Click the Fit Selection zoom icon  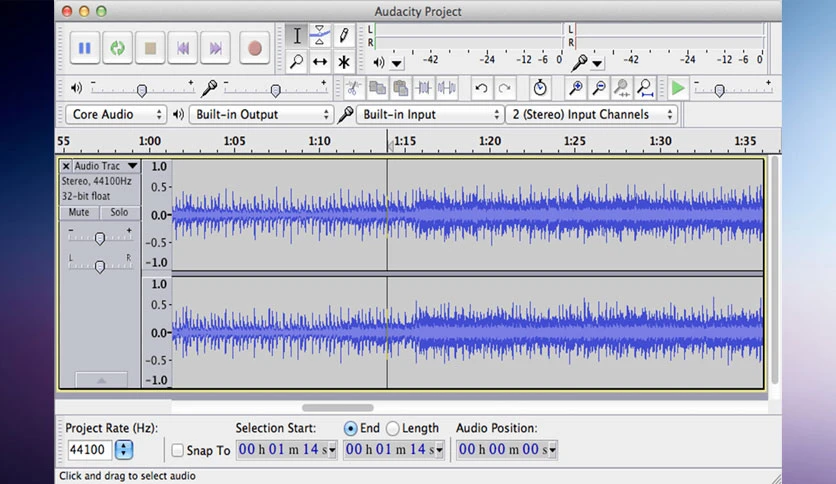tap(622, 88)
